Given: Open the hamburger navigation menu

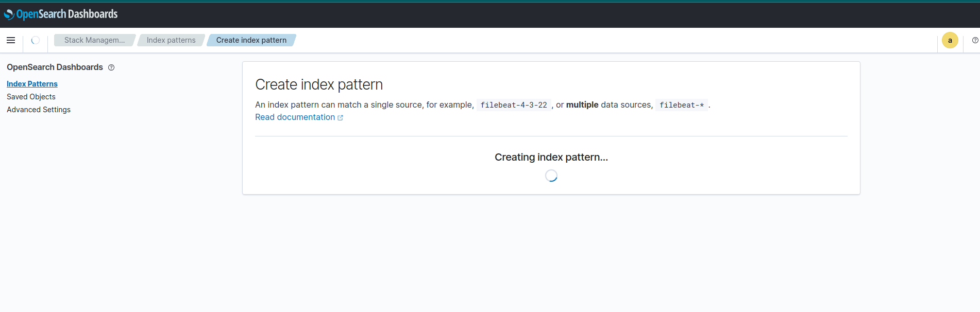Looking at the screenshot, I should click(x=11, y=40).
